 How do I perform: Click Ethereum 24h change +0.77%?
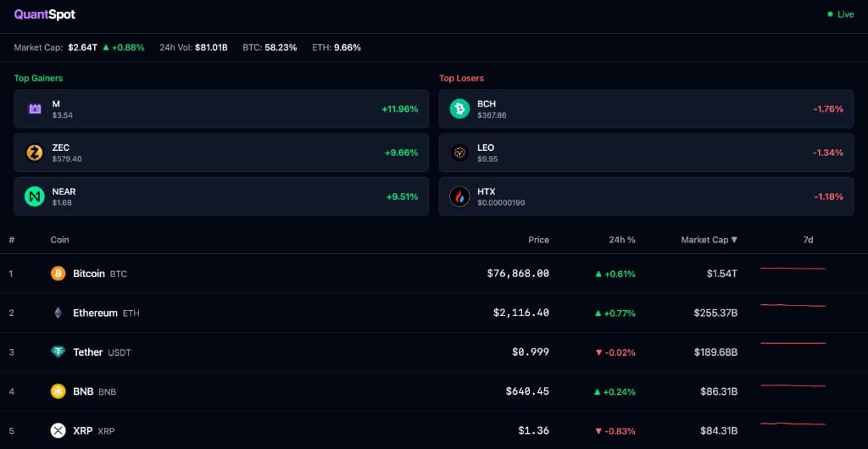[615, 313]
